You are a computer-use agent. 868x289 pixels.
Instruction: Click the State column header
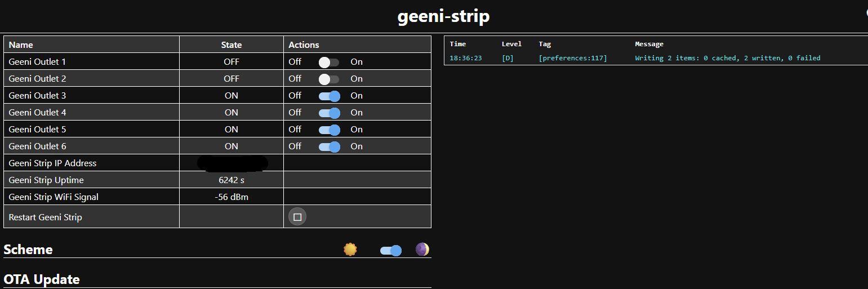click(232, 45)
